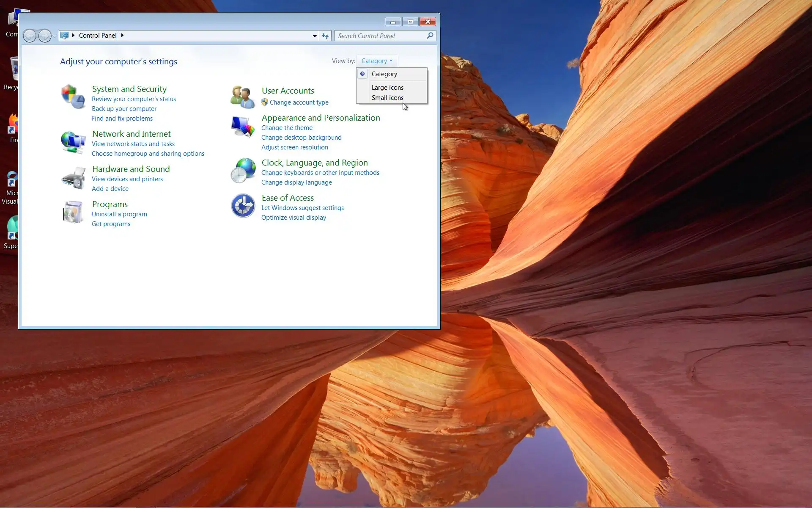Viewport: 812px width, 508px height.
Task: Click the Back navigation button
Action: 30,36
